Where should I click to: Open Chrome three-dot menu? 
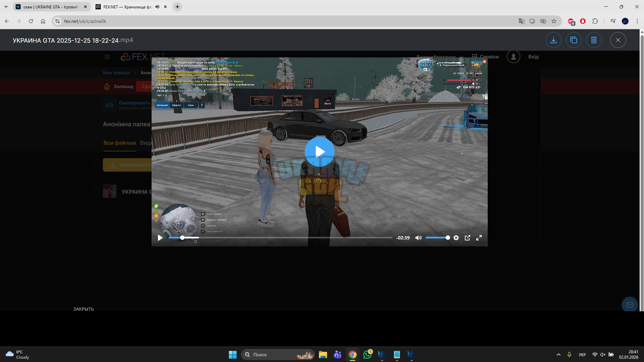coord(637,21)
